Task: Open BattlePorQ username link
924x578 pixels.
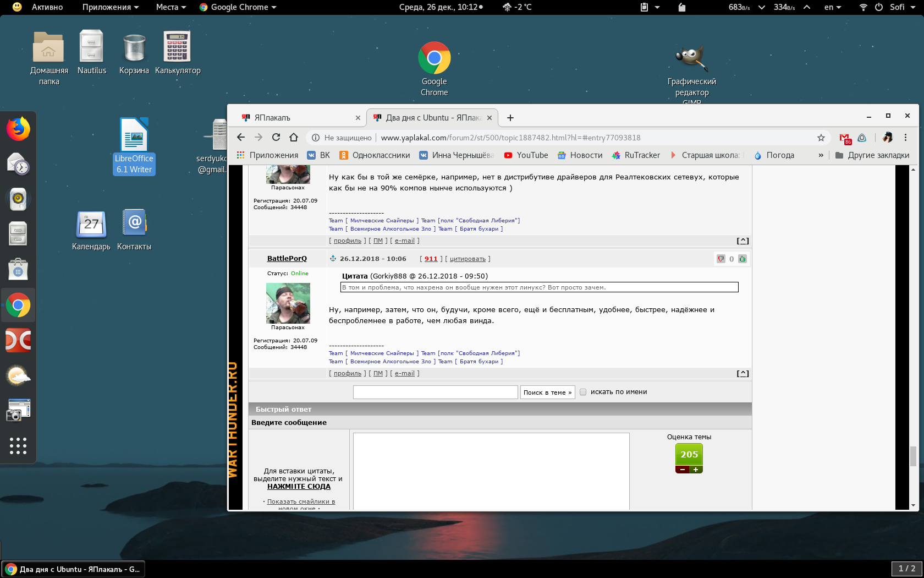Action: (x=287, y=259)
